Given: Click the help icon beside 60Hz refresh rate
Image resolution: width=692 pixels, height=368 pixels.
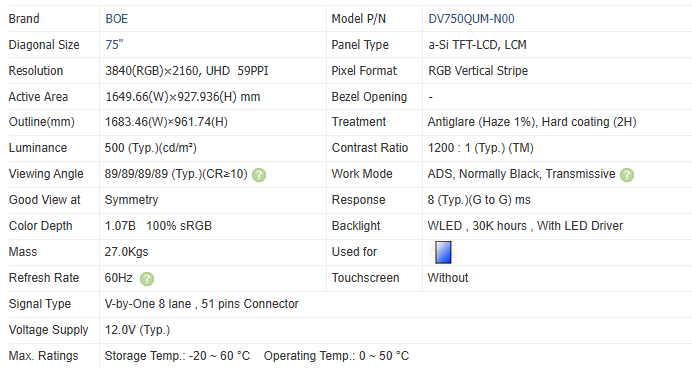Looking at the screenshot, I should (x=147, y=279).
